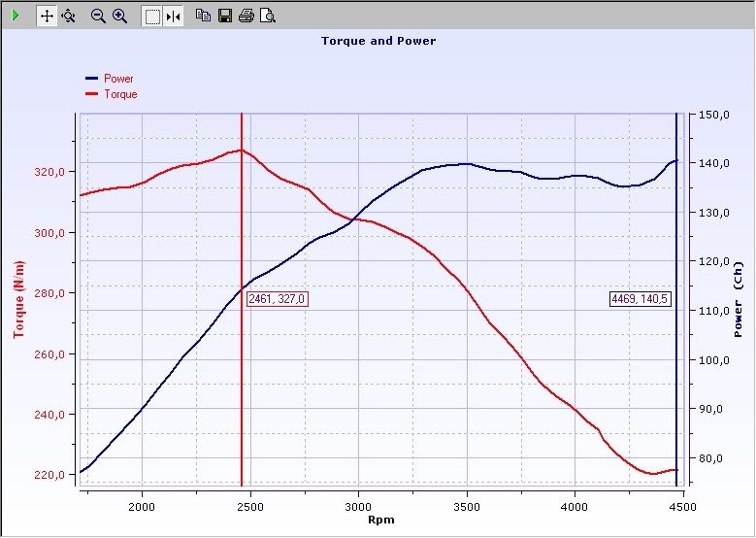Toggle the vertical cursor markers button
This screenshot has height=538, width=756.
pyautogui.click(x=173, y=16)
